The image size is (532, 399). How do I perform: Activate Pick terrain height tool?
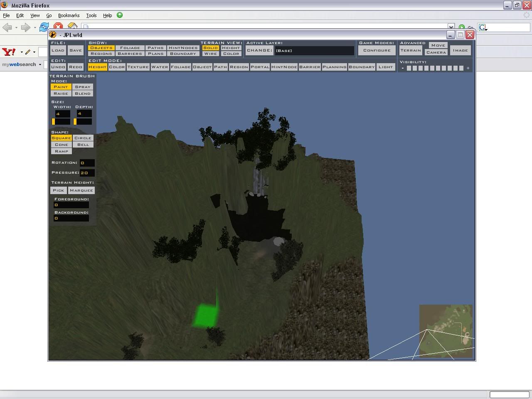coord(58,190)
